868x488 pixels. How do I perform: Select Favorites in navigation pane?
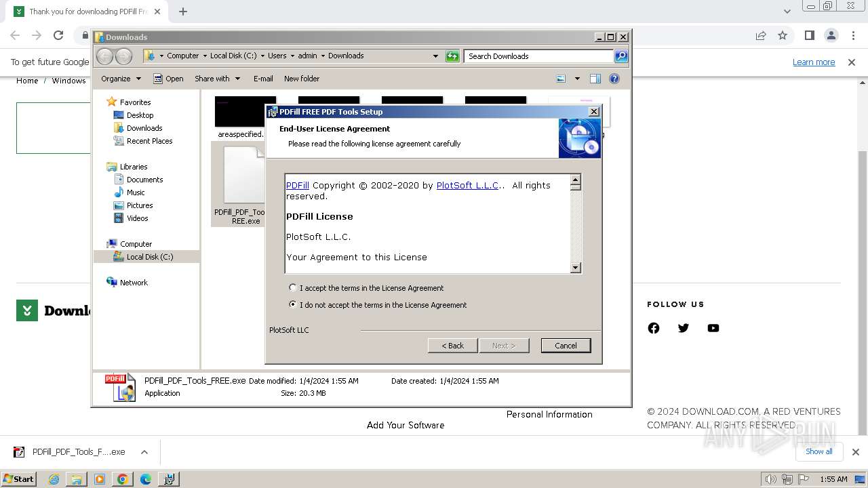(x=135, y=102)
